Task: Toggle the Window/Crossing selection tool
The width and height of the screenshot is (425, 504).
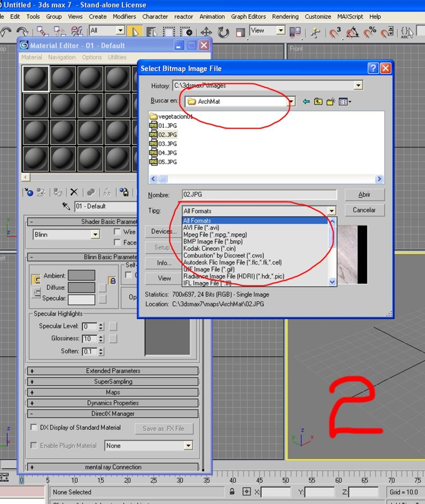Action: [x=187, y=32]
